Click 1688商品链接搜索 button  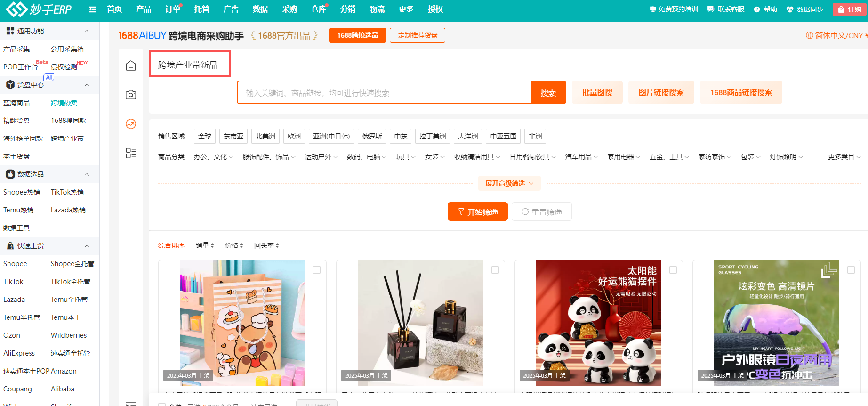[x=741, y=92]
